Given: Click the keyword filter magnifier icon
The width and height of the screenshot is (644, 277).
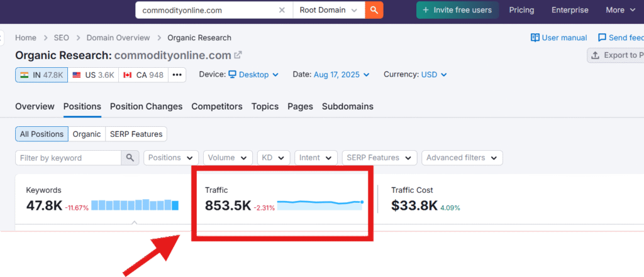Looking at the screenshot, I should (130, 158).
